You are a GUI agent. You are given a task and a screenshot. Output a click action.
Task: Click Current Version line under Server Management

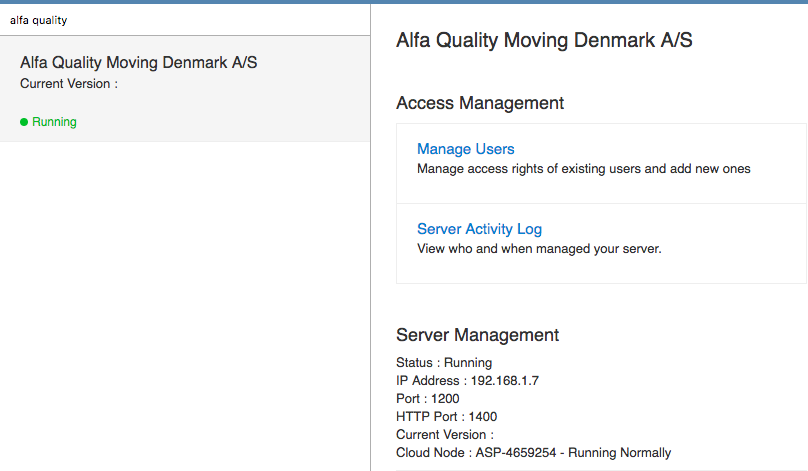pos(445,435)
